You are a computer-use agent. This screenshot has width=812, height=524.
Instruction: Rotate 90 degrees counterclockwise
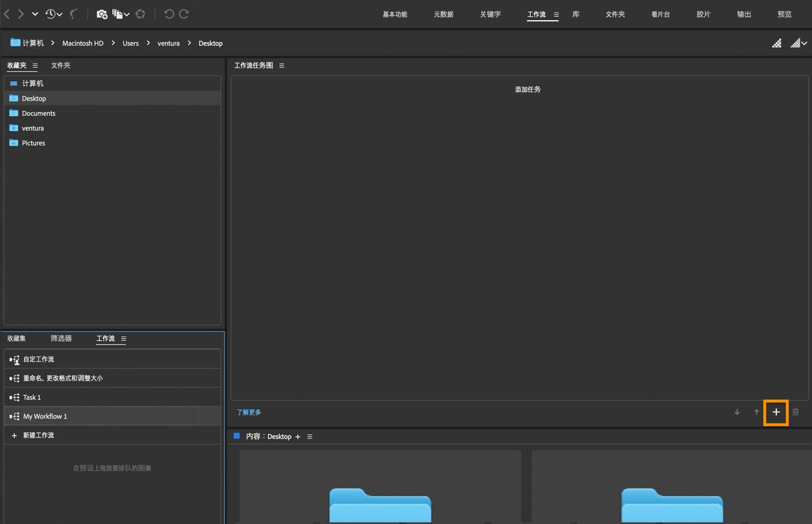click(x=169, y=14)
